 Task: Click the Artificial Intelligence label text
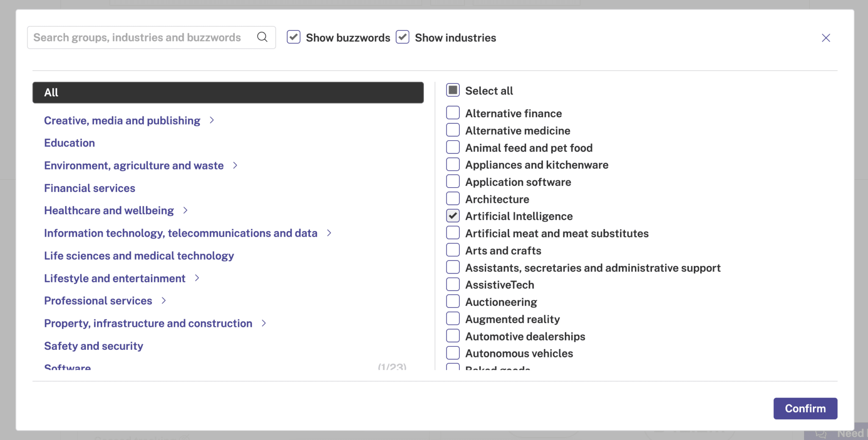[519, 216]
